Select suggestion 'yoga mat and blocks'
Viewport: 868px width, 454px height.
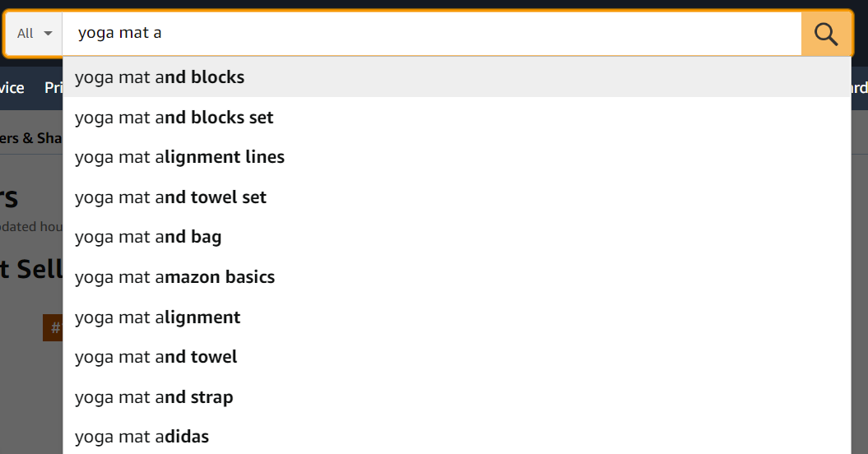[x=160, y=77]
